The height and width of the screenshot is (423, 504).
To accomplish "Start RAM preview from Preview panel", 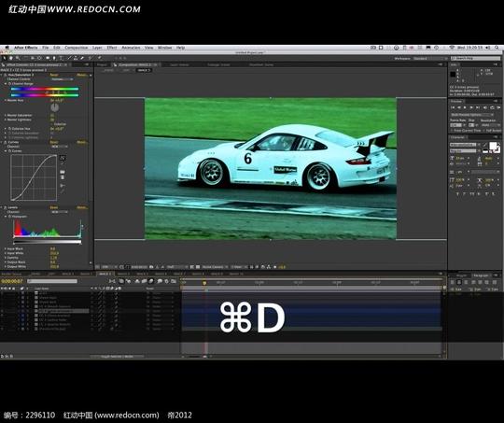I will [x=498, y=107].
